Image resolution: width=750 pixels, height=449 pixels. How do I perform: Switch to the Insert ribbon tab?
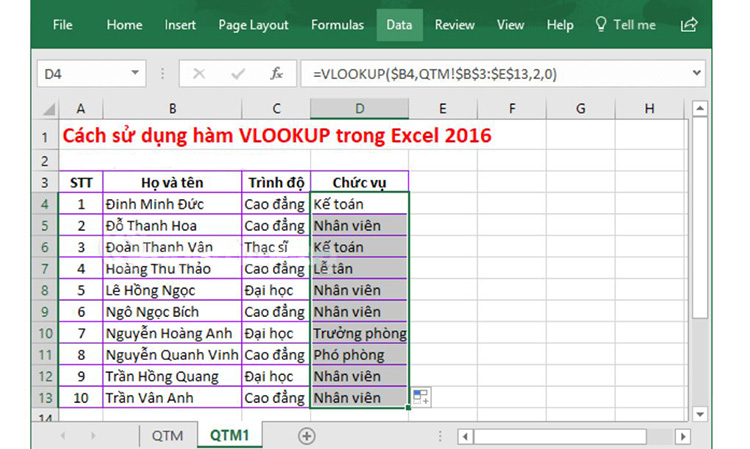point(180,25)
